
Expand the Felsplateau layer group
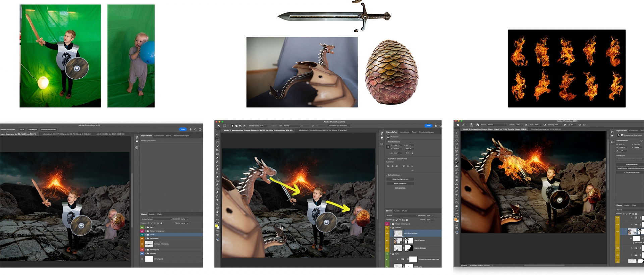(145, 238)
